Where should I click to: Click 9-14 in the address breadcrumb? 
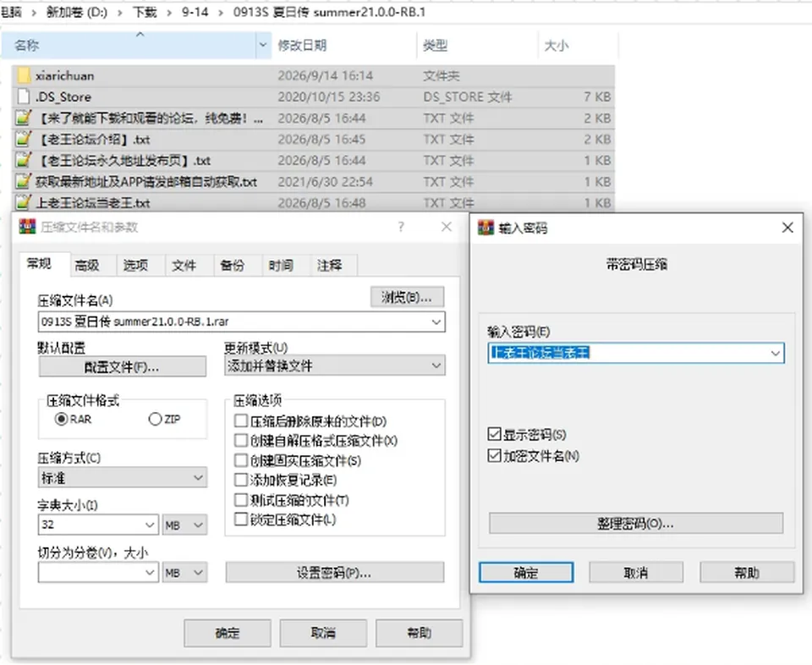pos(195,12)
